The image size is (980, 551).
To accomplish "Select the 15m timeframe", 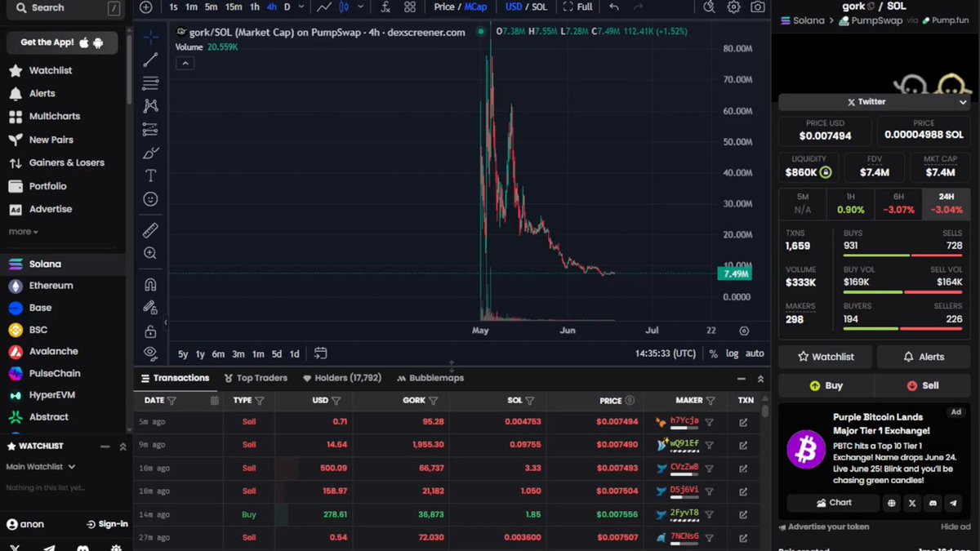I will [x=234, y=7].
